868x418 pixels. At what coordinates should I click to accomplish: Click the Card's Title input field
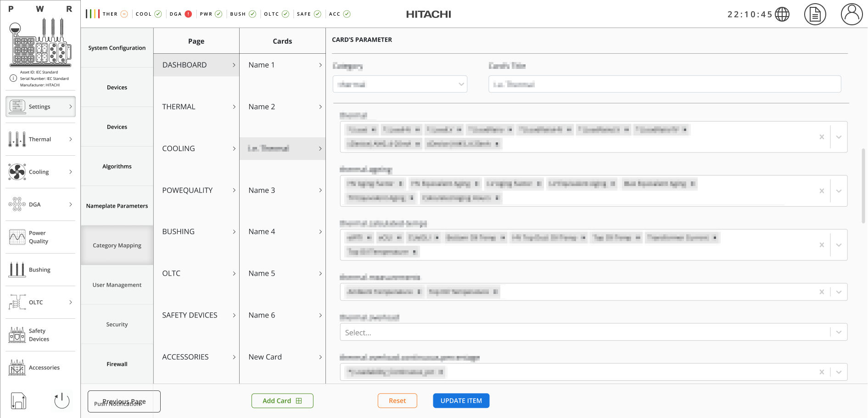click(665, 84)
